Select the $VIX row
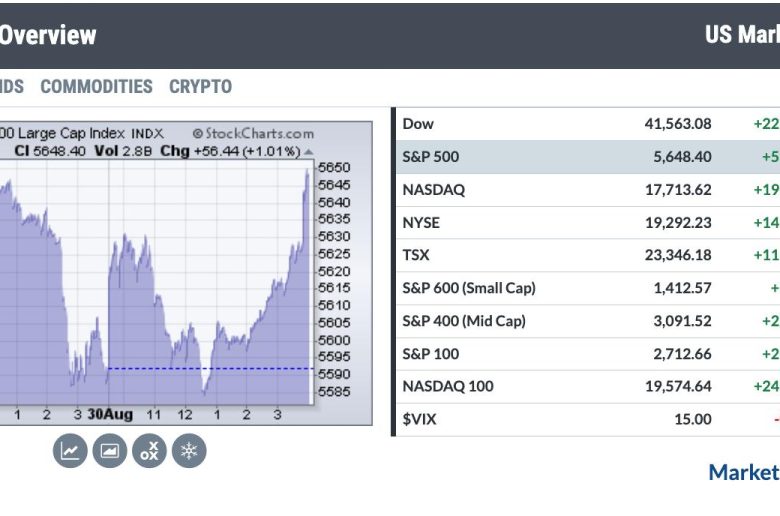 [588, 419]
